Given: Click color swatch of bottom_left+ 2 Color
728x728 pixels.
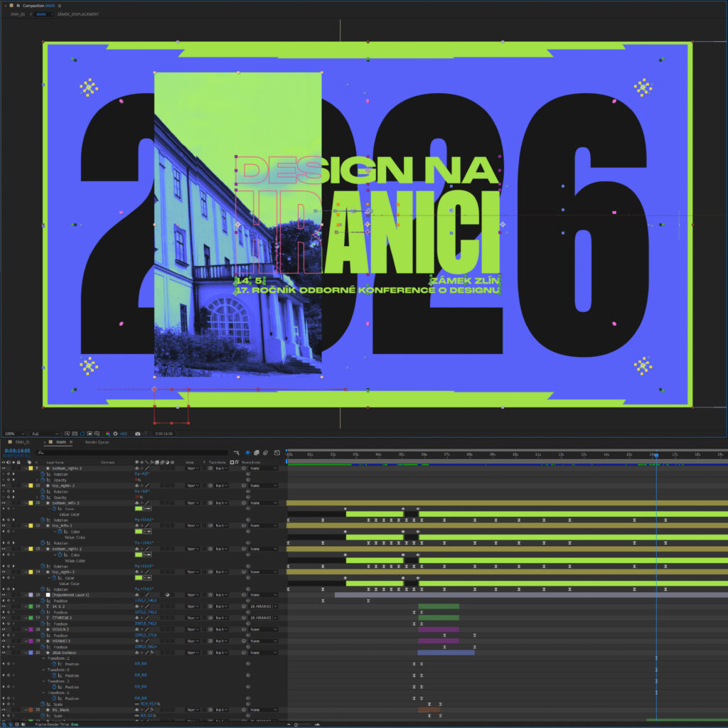Looking at the screenshot, I should click(139, 508).
